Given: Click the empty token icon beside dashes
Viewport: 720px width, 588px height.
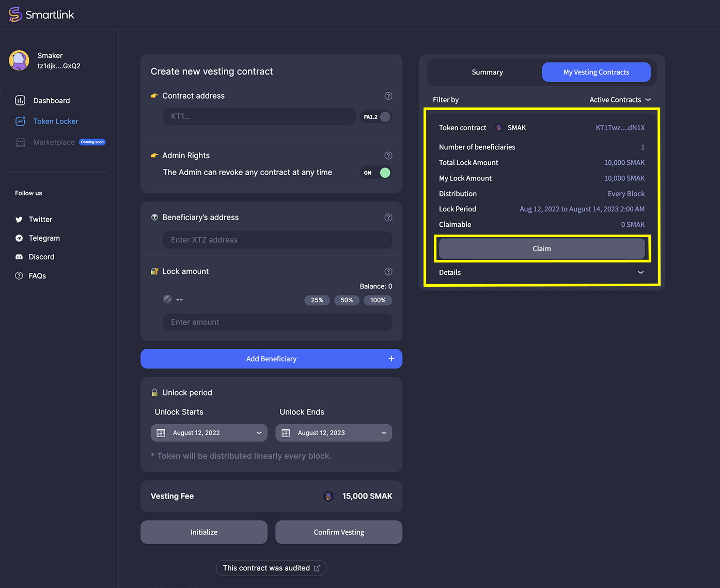Looking at the screenshot, I should (167, 299).
